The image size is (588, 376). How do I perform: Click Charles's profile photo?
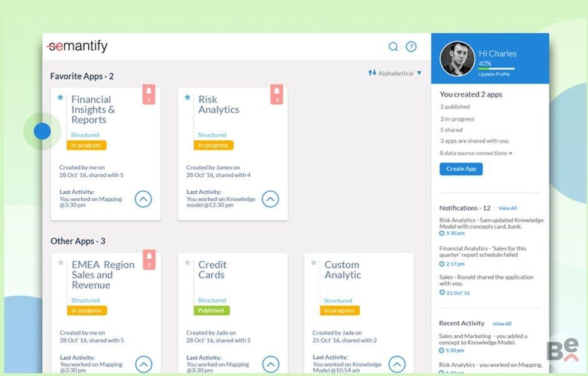click(457, 58)
